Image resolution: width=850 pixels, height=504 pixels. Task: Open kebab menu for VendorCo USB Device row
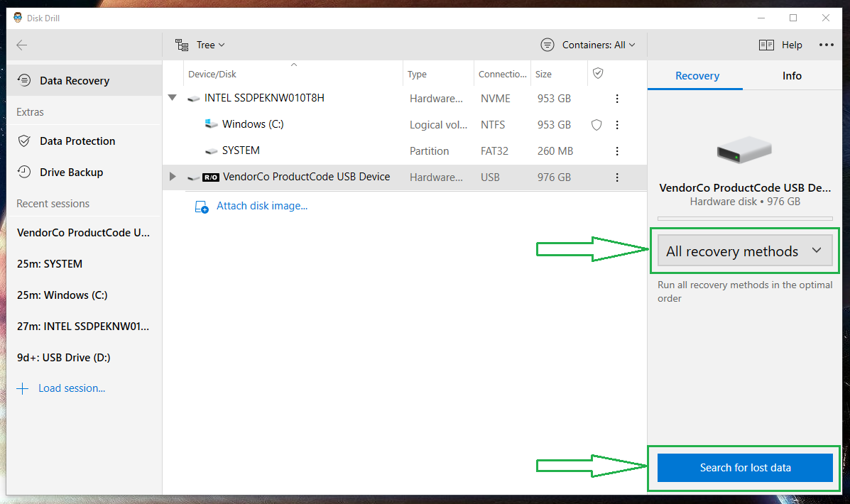[x=617, y=177]
